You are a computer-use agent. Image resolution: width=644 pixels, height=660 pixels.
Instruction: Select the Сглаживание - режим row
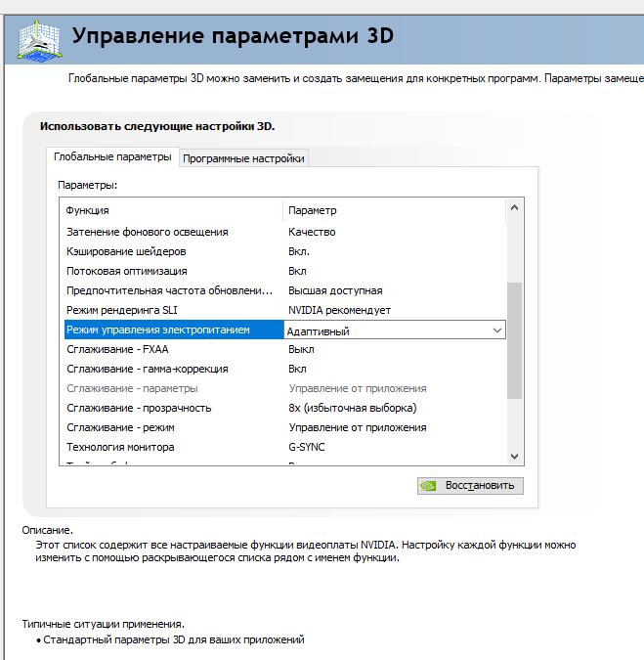pyautogui.click(x=284, y=427)
